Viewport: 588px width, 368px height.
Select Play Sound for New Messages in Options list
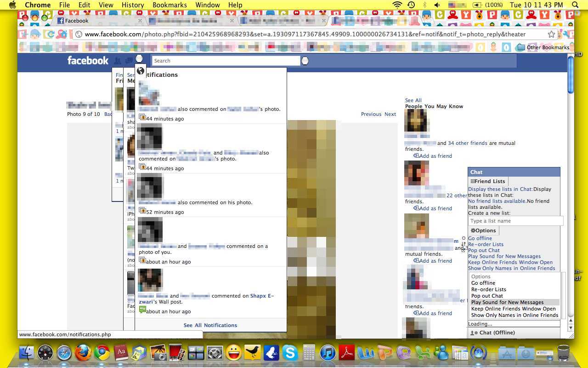click(x=514, y=302)
